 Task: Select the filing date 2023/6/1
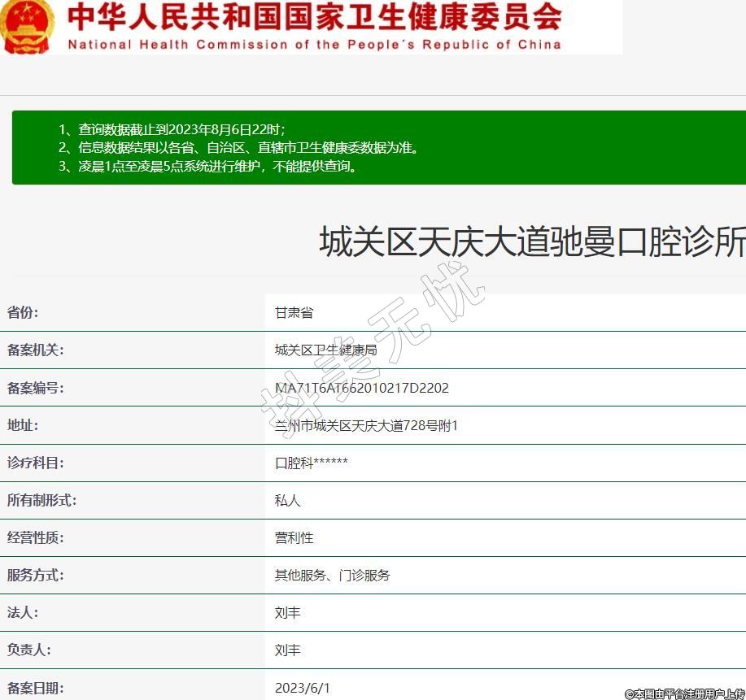click(303, 688)
